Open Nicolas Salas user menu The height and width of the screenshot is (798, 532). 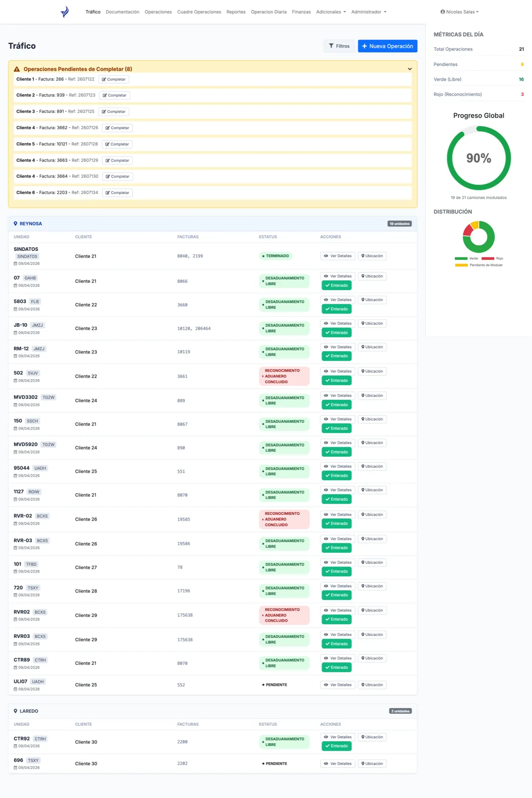(x=460, y=12)
